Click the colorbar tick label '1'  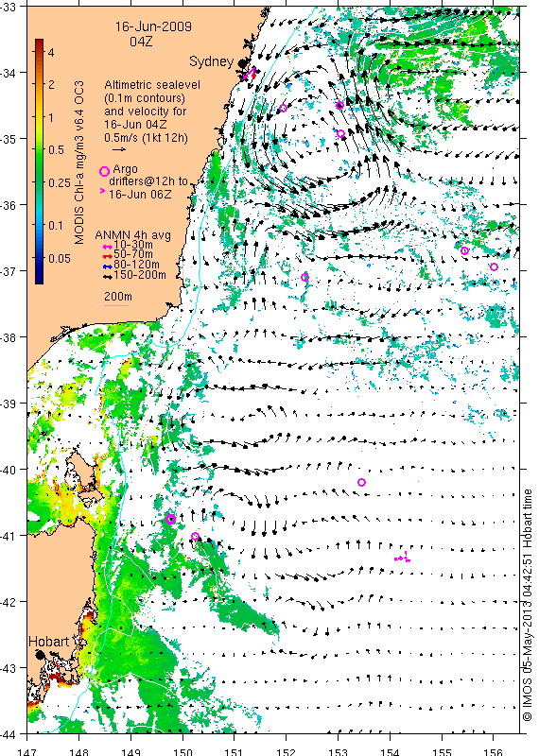pyautogui.click(x=51, y=117)
